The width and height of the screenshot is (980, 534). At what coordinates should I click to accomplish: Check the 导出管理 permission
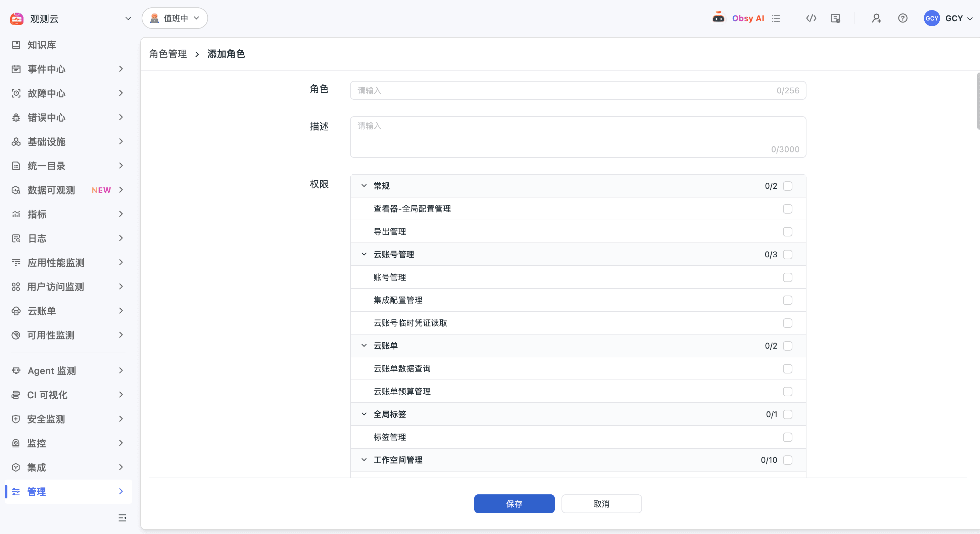(787, 231)
